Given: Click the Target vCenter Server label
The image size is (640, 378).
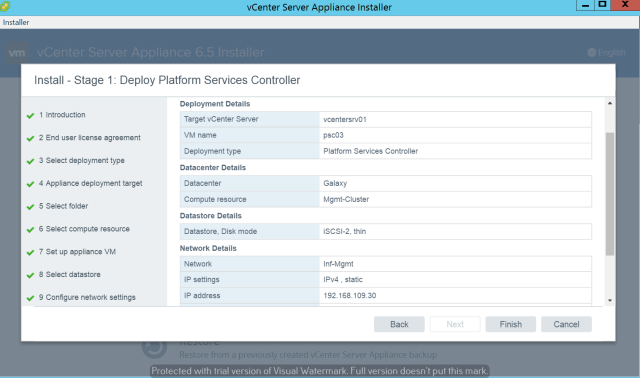Looking at the screenshot, I should tap(221, 119).
